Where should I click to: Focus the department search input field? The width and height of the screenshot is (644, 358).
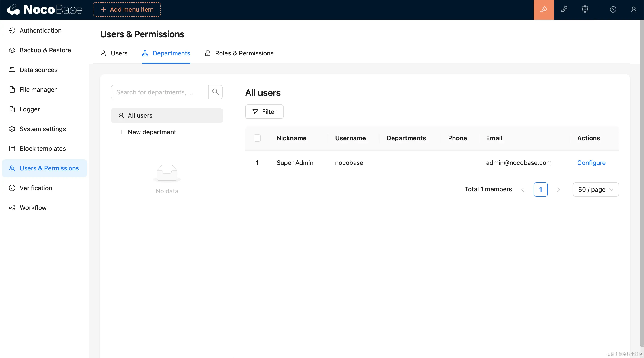[159, 92]
